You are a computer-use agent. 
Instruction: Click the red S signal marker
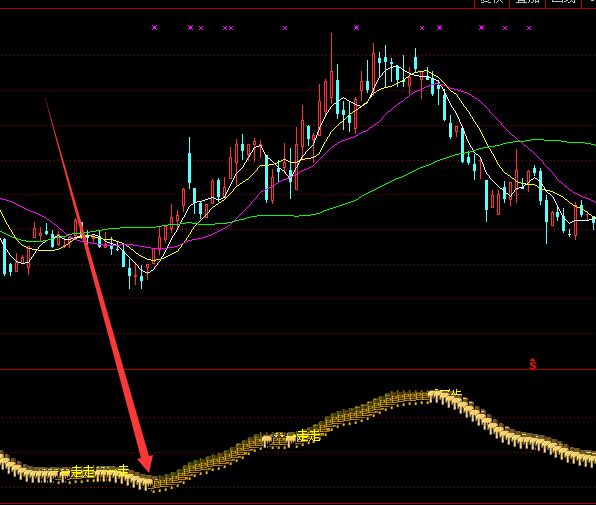click(533, 364)
